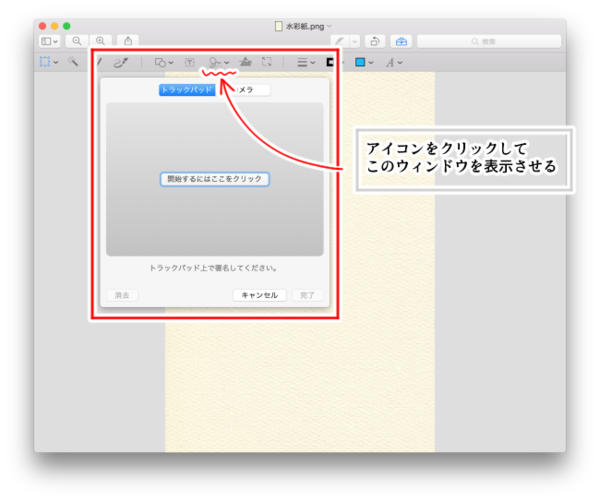The width and height of the screenshot is (600, 501).
Task: Expand the Shapes tool dropdown
Action: [164, 62]
